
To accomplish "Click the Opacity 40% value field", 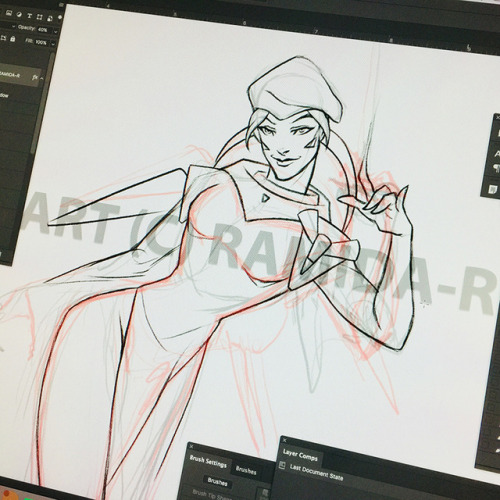I will 43,30.
